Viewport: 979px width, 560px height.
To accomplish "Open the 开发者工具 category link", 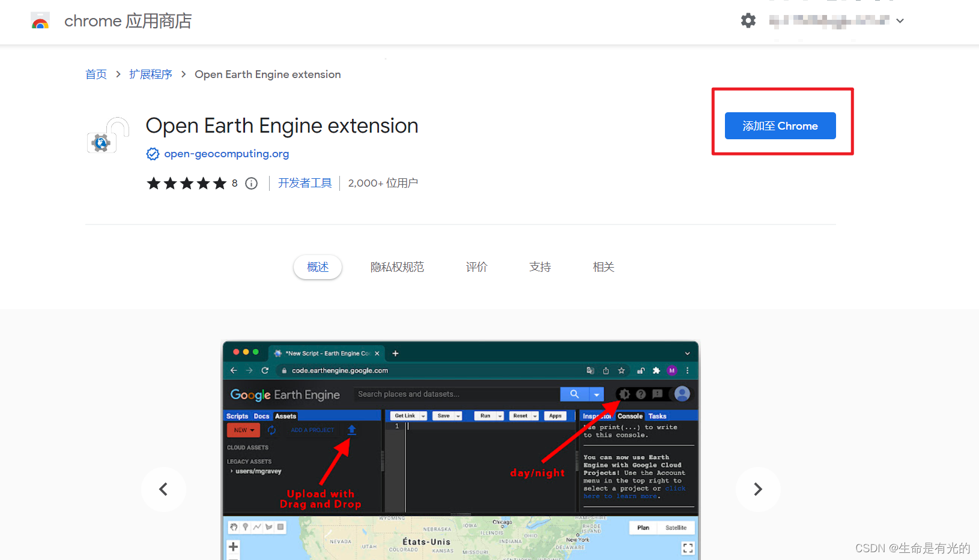I will tap(305, 183).
